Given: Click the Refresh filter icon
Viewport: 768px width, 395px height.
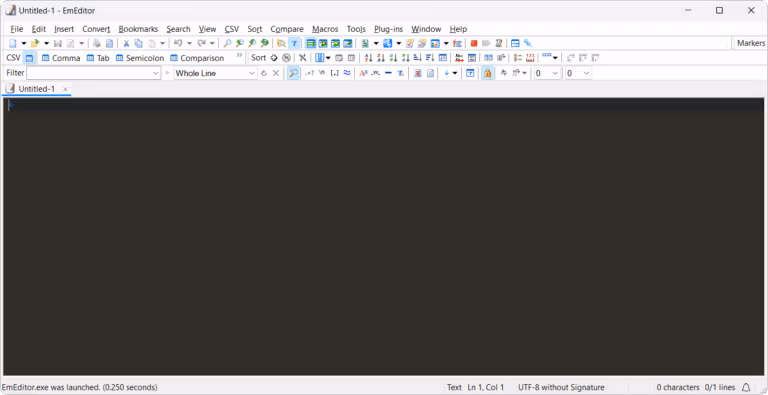Looking at the screenshot, I should point(264,73).
